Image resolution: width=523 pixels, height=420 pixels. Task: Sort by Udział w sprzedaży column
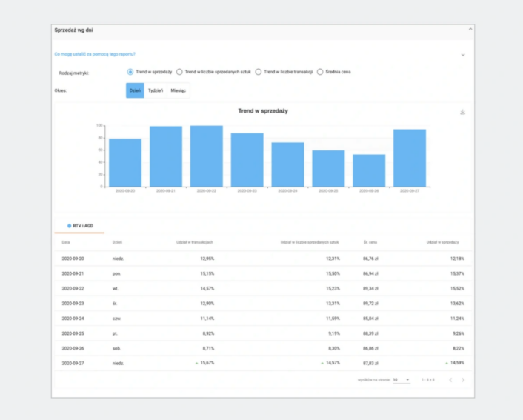click(x=442, y=242)
